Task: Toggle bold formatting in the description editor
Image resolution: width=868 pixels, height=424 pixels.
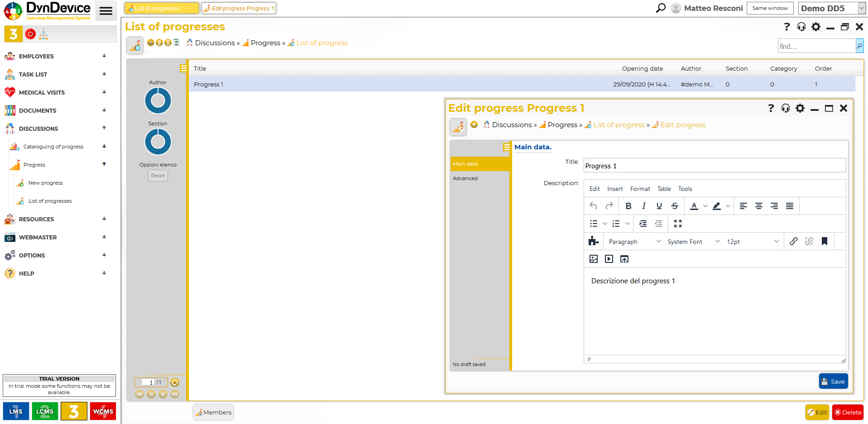Action: click(628, 206)
